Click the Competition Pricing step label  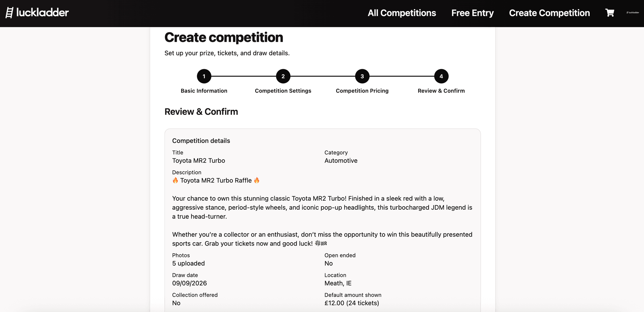pos(362,91)
